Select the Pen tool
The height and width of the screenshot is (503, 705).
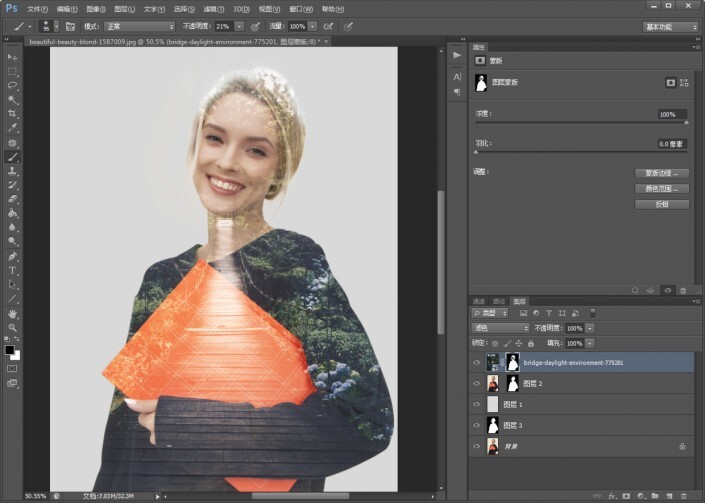[13, 256]
